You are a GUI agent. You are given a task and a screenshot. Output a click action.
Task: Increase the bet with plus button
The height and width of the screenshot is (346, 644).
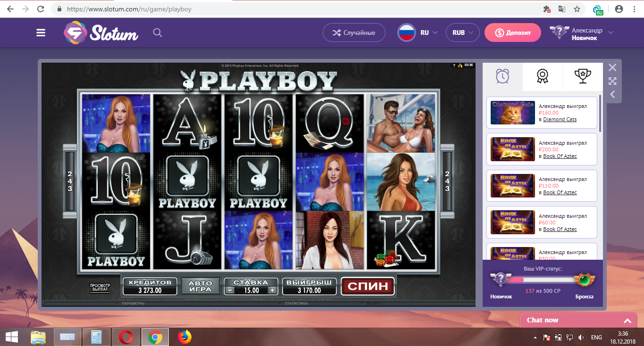click(x=272, y=290)
